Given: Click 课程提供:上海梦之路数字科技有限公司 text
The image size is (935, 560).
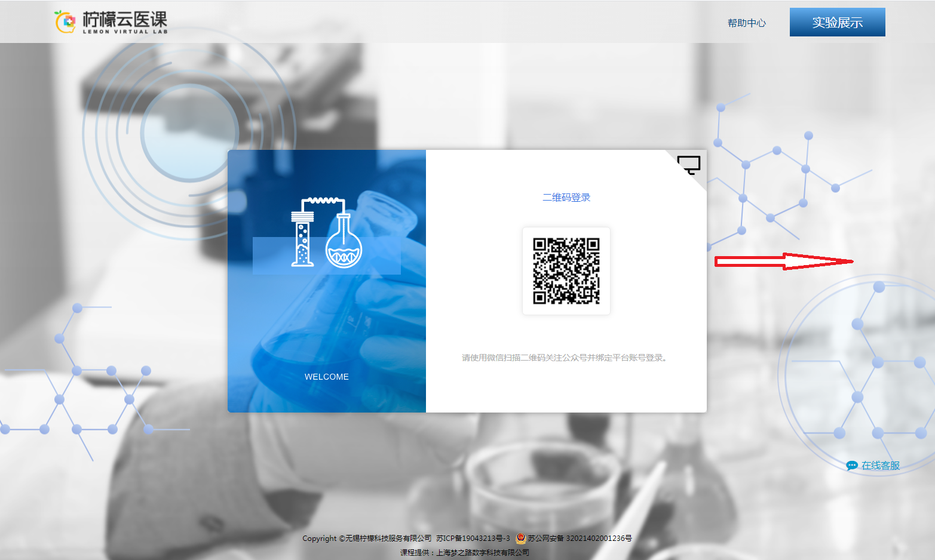Looking at the screenshot, I should (x=465, y=552).
